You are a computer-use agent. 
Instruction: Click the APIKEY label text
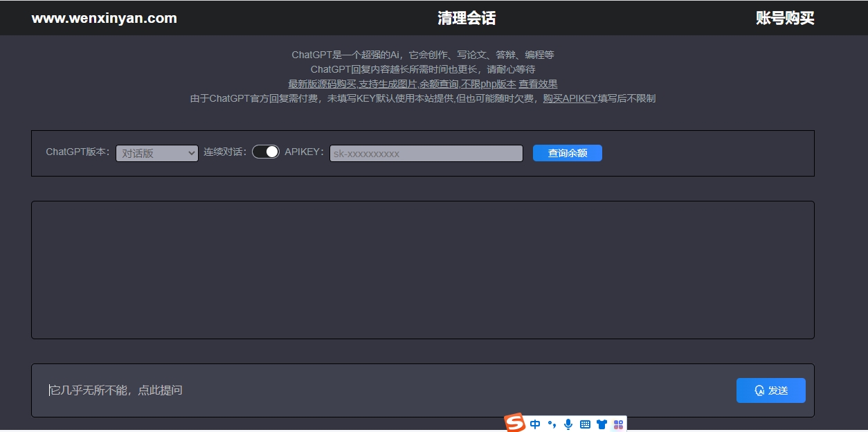pyautogui.click(x=305, y=152)
